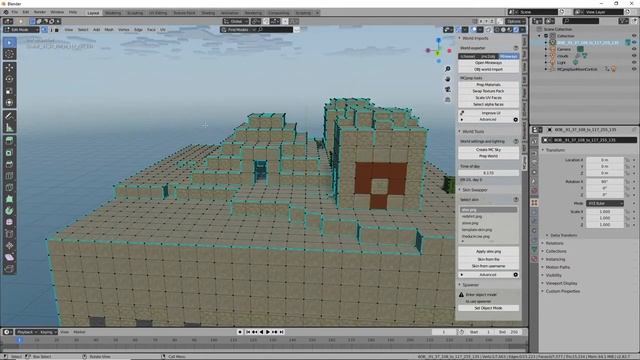This screenshot has width=640, height=360.
Task: Select the Annotate tool
Action: 10,116
